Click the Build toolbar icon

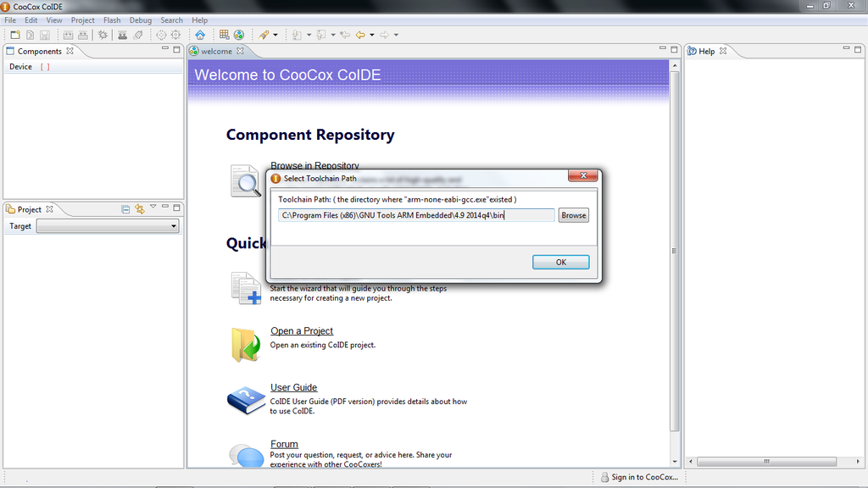click(x=68, y=35)
